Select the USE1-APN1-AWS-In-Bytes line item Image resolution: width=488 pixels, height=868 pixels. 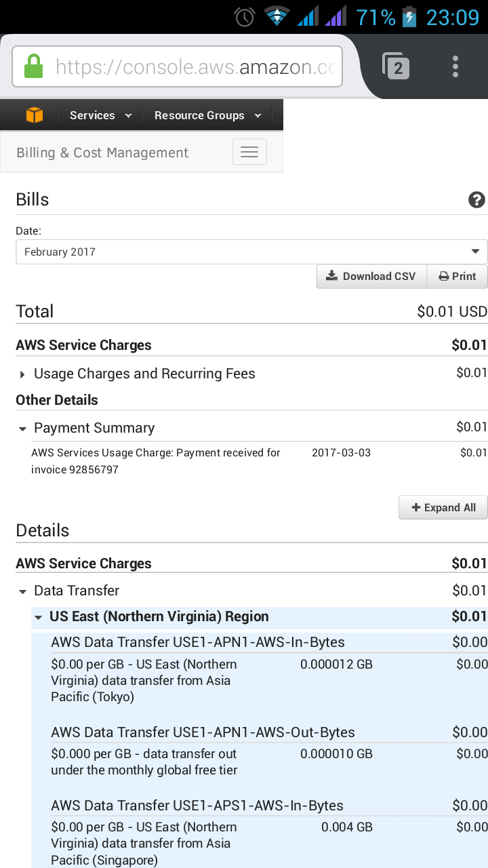(x=198, y=642)
